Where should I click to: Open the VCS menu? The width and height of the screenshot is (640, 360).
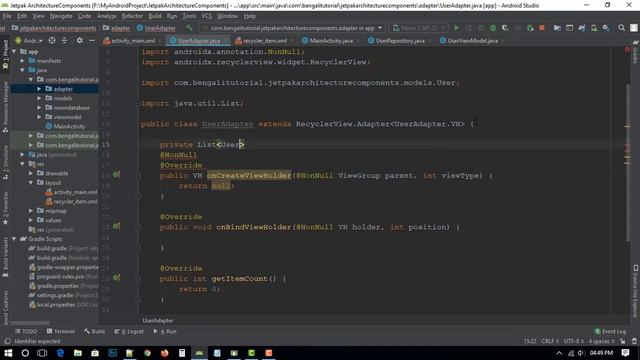point(207,16)
